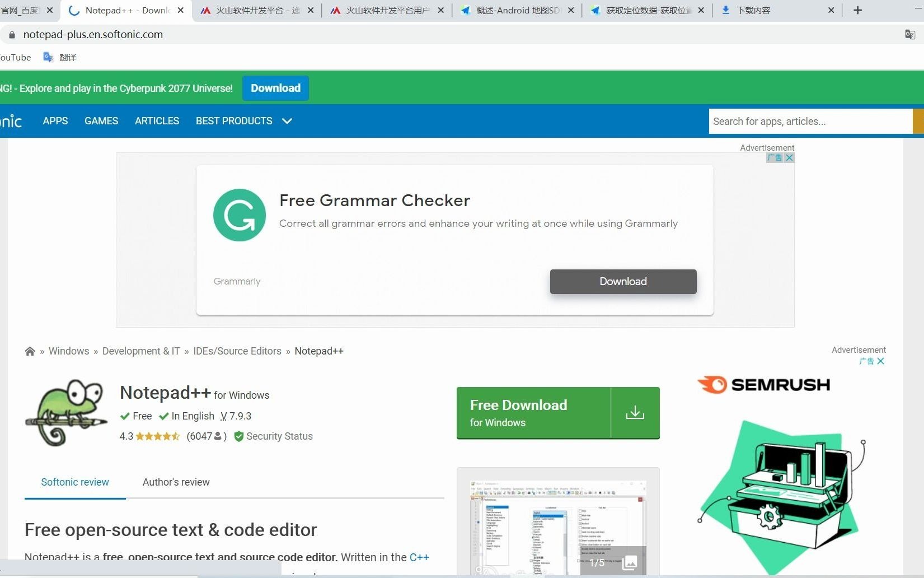The height and width of the screenshot is (578, 924).
Task: Click the Notepad++ chameleon logo
Action: [67, 413]
